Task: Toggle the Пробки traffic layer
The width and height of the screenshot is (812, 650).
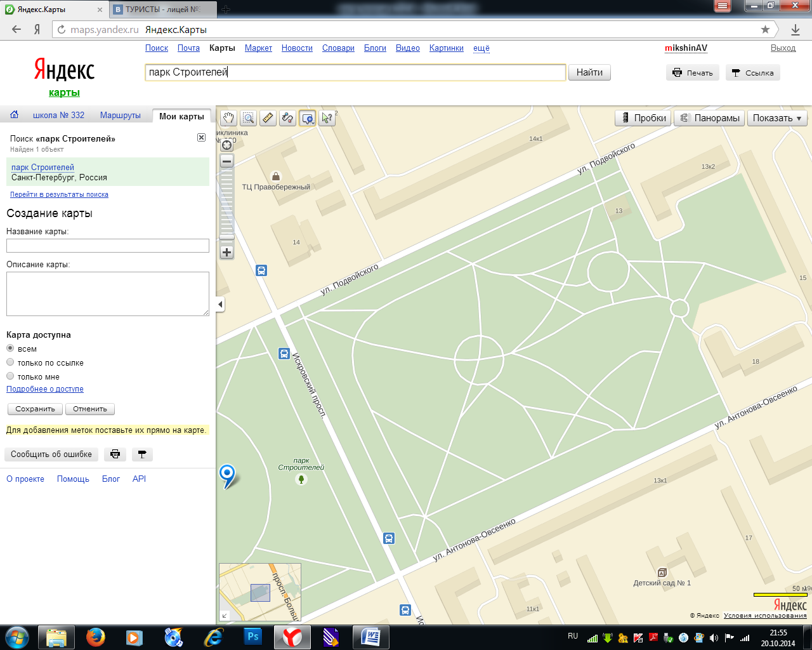Action: pos(643,118)
